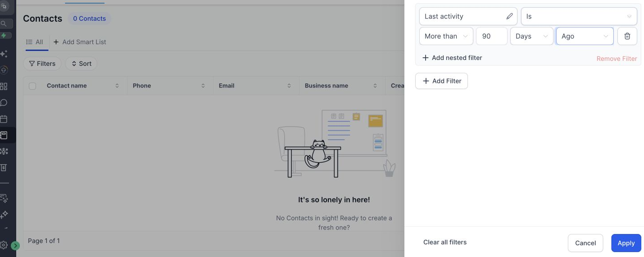Click the '0 Contacts' count badge

[x=90, y=18]
